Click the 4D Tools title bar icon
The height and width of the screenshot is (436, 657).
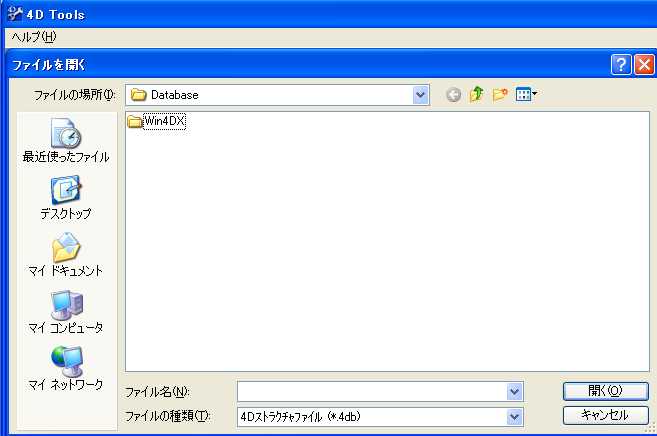pyautogui.click(x=12, y=14)
